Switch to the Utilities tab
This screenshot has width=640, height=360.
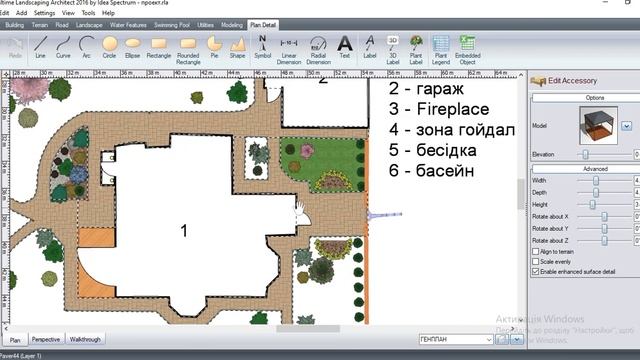pos(205,25)
